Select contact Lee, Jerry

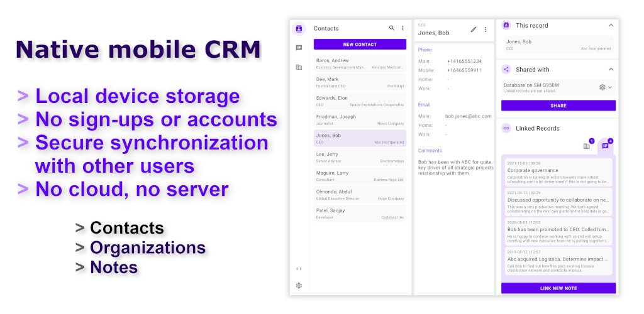pyautogui.click(x=360, y=158)
